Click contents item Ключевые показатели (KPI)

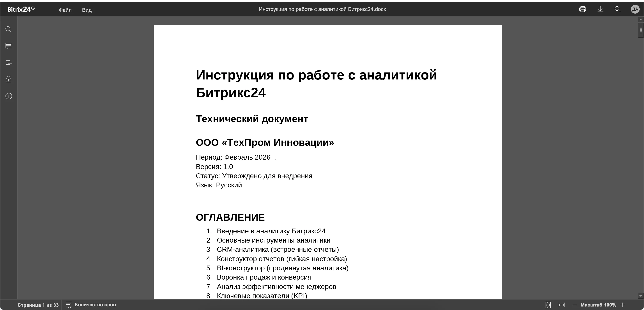[x=262, y=296]
